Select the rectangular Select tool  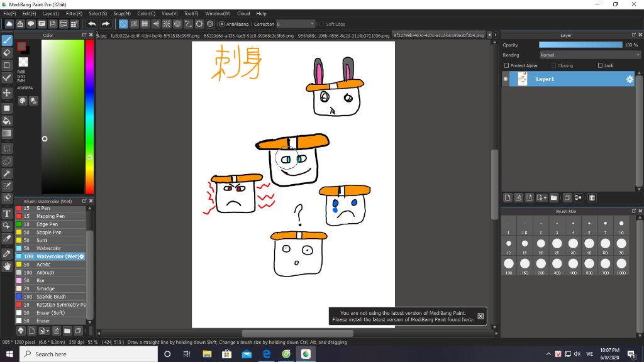click(x=7, y=148)
